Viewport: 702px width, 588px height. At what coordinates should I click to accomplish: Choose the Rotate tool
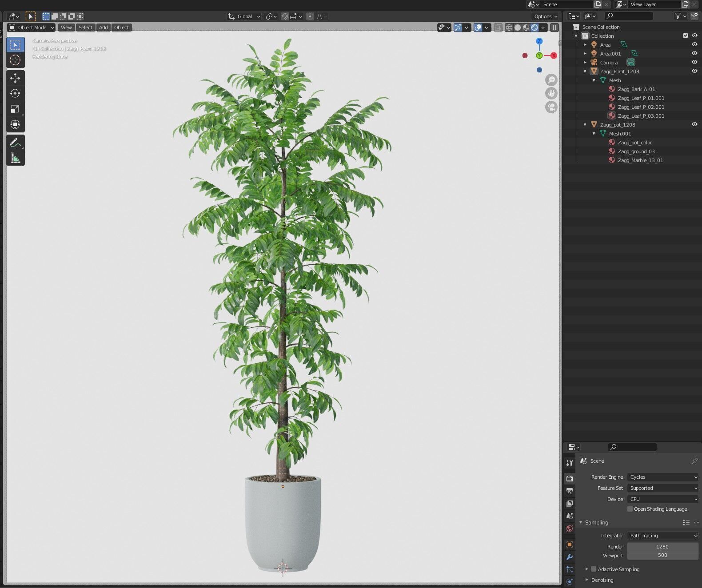click(15, 93)
